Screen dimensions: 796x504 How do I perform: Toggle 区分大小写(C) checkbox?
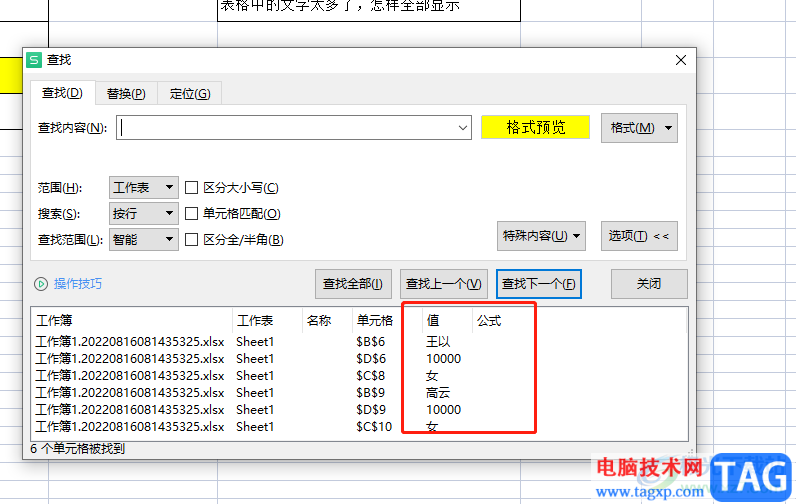(191, 188)
